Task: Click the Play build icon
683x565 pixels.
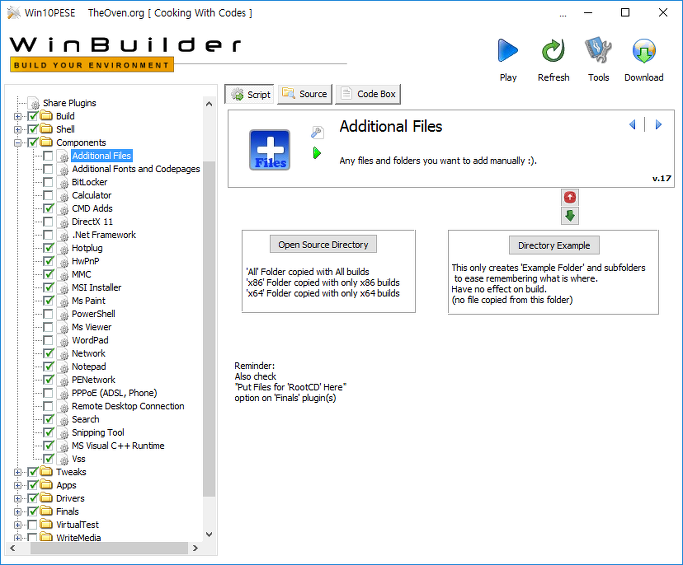Action: [x=508, y=51]
